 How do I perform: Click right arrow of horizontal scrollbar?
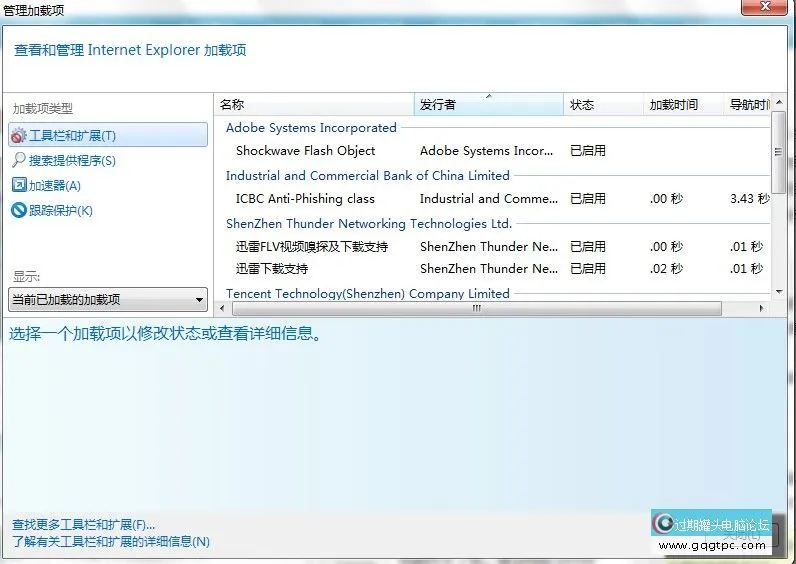[x=761, y=308]
